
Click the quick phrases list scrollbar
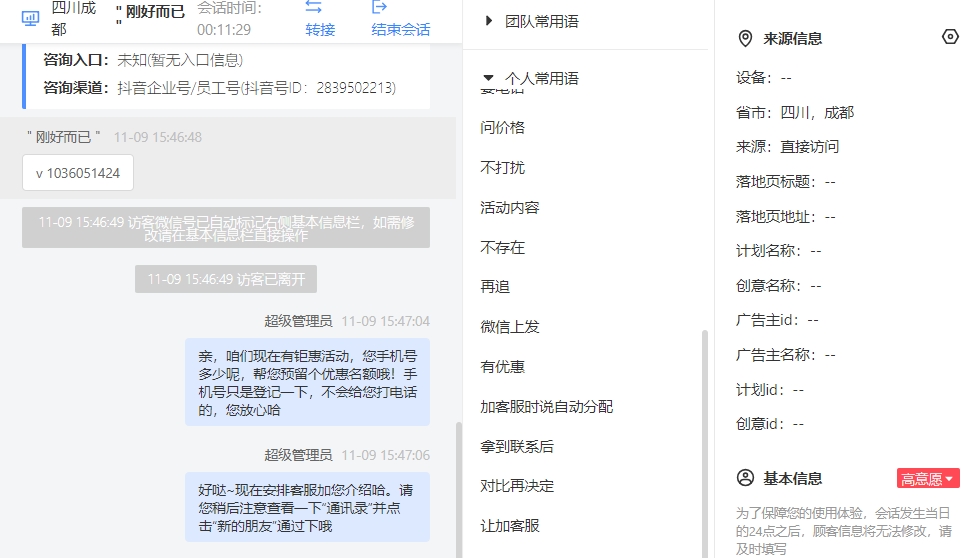(x=705, y=443)
